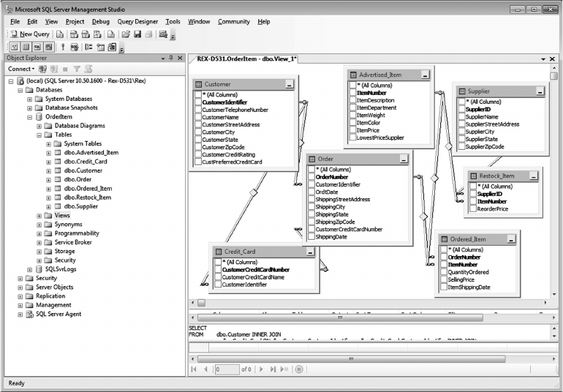This screenshot has width=563, height=392.
Task: Pin the Object Explorer panel
Action: (171, 58)
